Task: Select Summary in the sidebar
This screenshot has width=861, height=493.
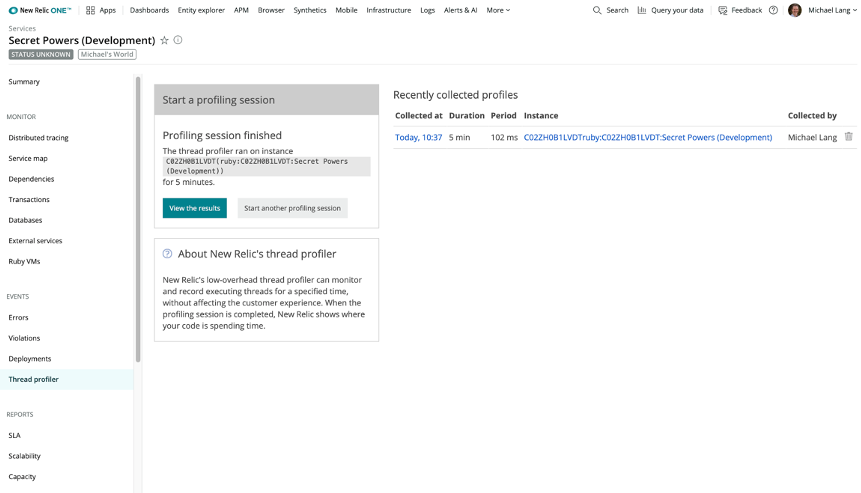Action: (24, 82)
